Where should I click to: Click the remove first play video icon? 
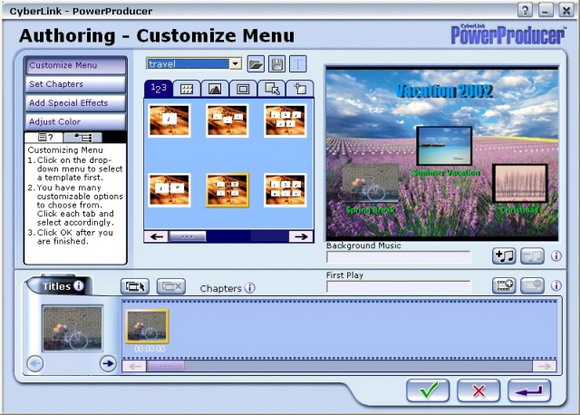(x=532, y=286)
